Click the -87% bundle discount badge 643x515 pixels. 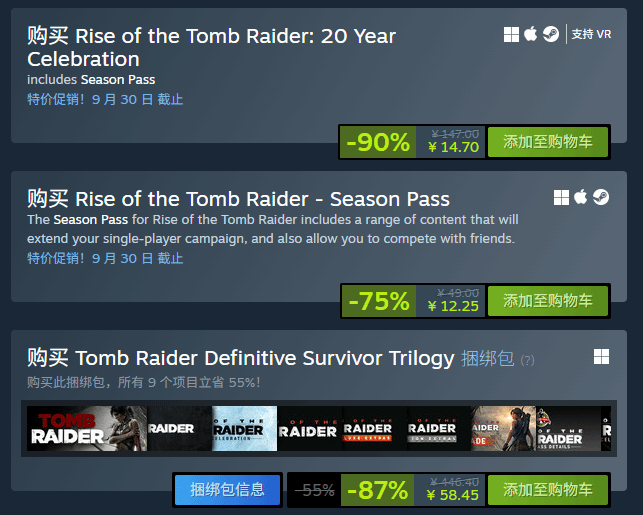click(x=377, y=490)
